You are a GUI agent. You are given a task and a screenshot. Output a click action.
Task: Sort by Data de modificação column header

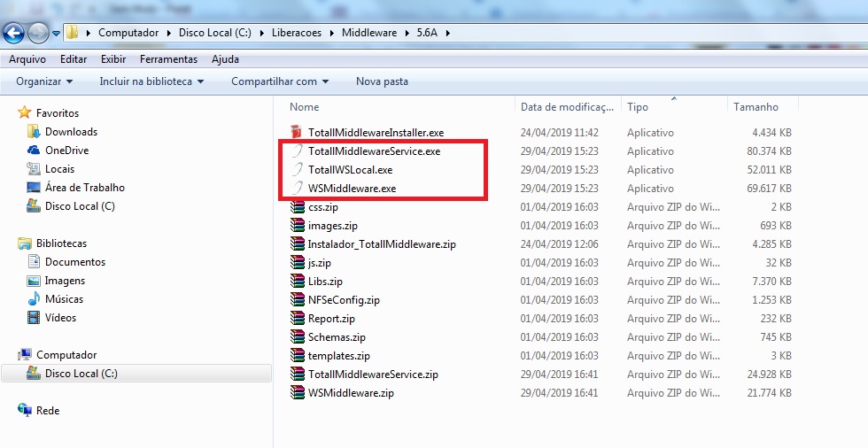[x=568, y=107]
